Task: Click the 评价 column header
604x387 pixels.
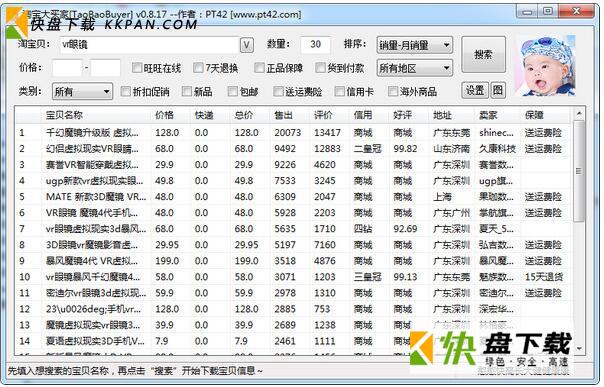Action: [x=330, y=115]
